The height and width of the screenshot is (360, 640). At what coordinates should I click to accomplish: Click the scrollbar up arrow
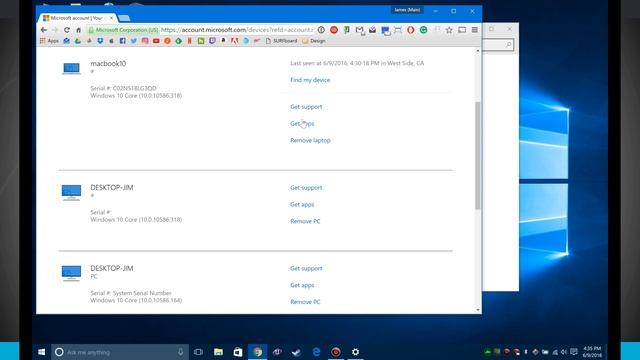[x=478, y=51]
